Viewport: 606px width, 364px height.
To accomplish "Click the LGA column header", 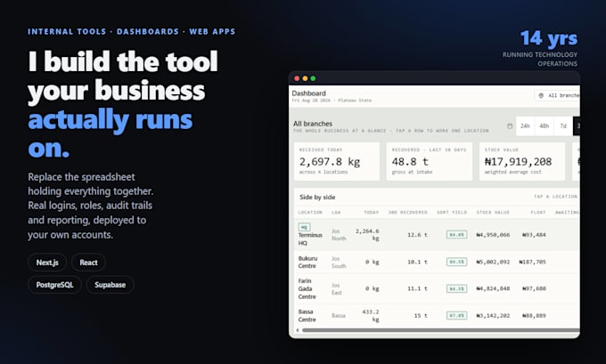I will (336, 213).
